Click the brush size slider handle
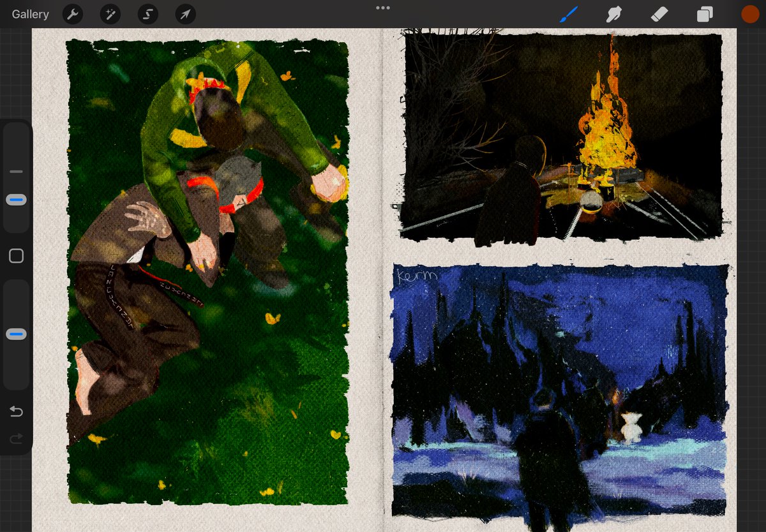This screenshot has height=532, width=766. [x=16, y=200]
